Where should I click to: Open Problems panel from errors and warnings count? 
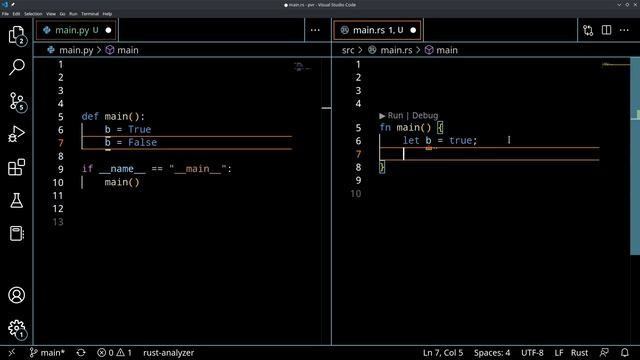click(x=114, y=353)
